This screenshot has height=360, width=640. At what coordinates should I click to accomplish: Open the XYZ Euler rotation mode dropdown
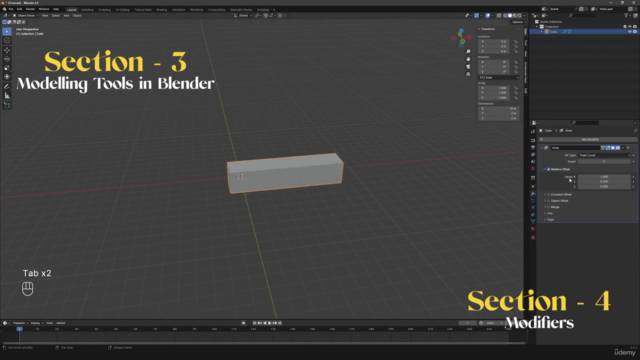pyautogui.click(x=498, y=78)
